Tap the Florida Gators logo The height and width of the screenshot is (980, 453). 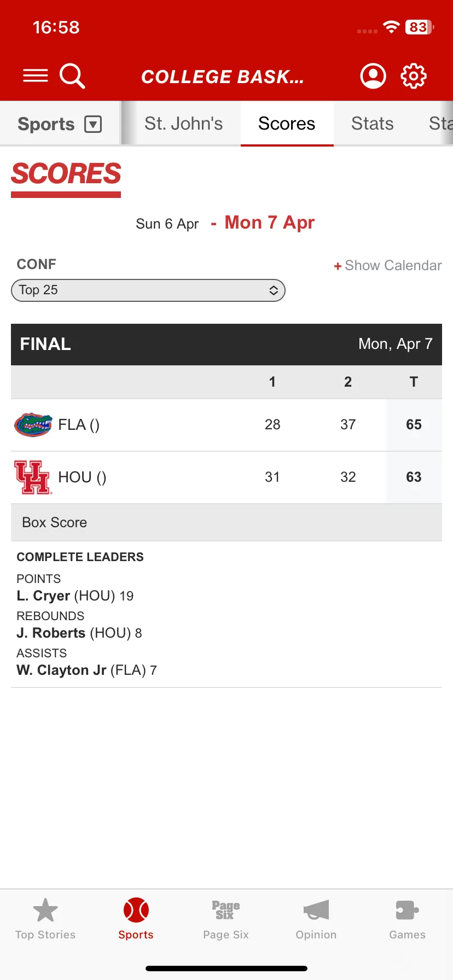pyautogui.click(x=33, y=425)
